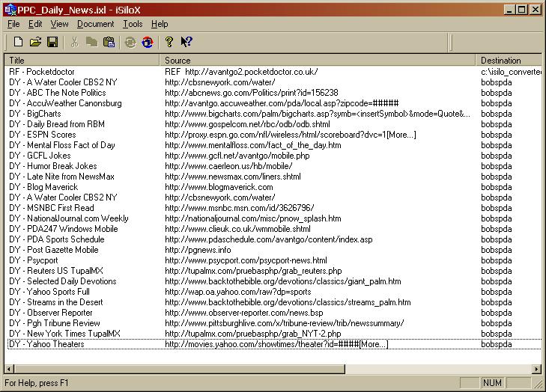This screenshot has height=392, width=546.
Task: Open the View menu
Action: coord(60,24)
